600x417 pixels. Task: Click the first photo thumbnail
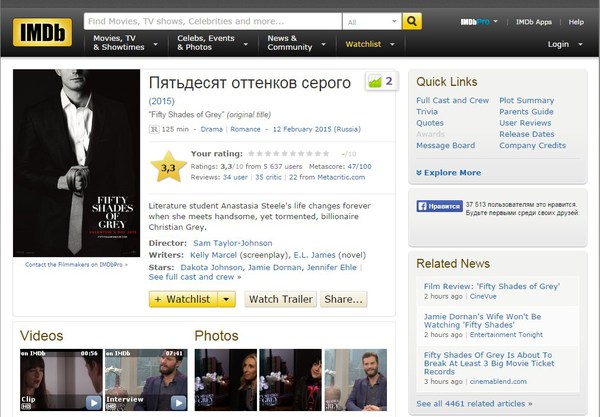pyautogui.click(x=226, y=380)
